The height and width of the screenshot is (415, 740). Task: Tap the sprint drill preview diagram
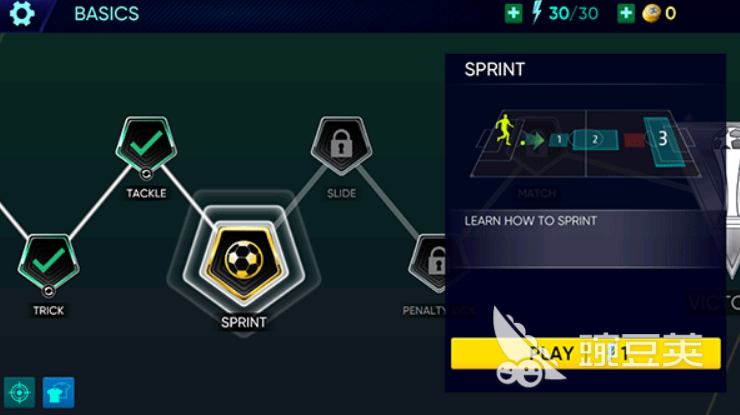click(585, 143)
